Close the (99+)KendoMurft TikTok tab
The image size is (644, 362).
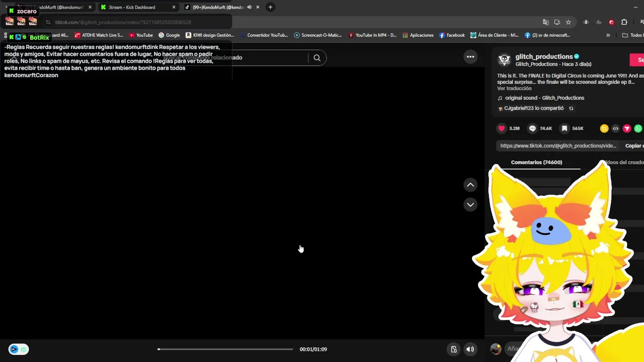tap(258, 7)
